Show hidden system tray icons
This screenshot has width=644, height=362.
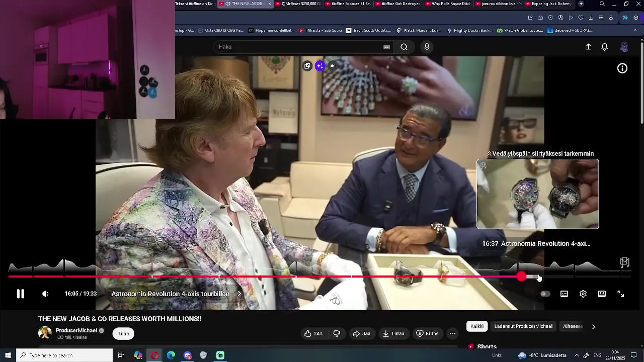coord(577,355)
